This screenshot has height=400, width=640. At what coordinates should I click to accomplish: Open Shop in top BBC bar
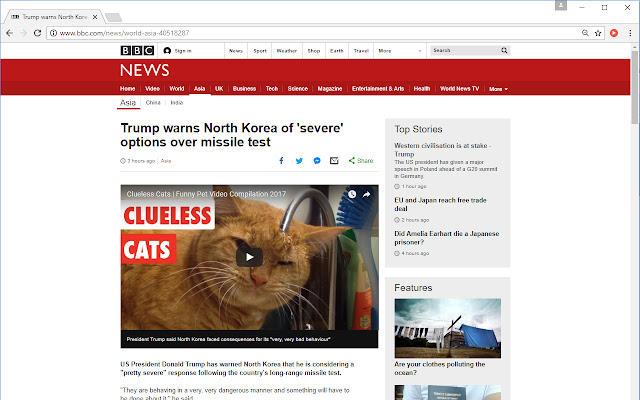[x=313, y=51]
